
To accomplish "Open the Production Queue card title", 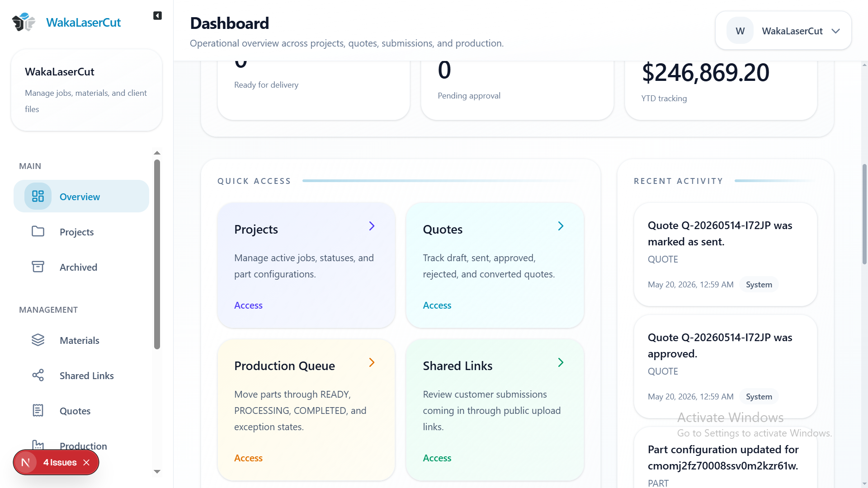I will [x=284, y=366].
